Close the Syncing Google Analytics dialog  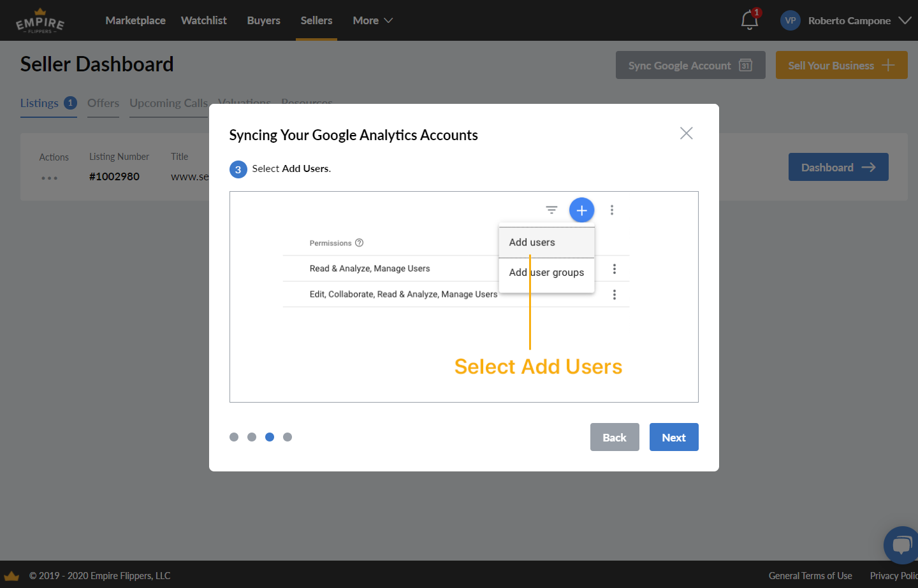[686, 133]
